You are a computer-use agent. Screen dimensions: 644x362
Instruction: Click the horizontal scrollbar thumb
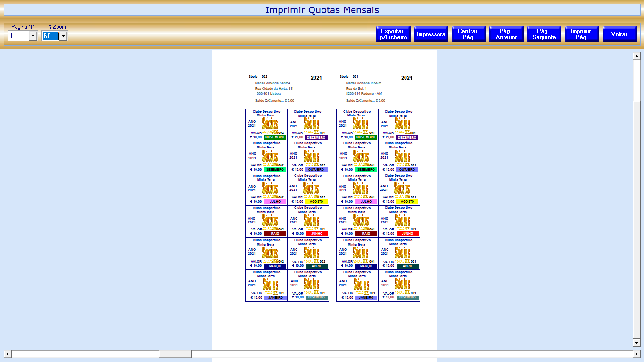(175, 354)
